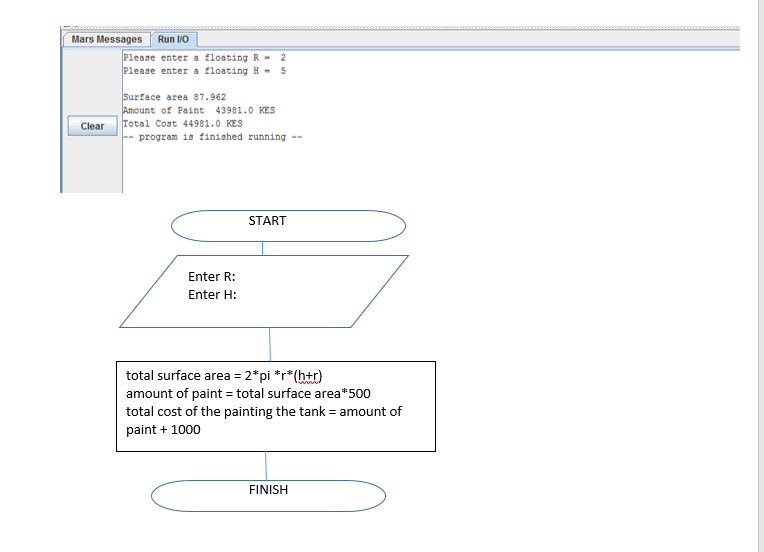Switch to the Mars Messages tab
The width and height of the screenshot is (764, 552).
[107, 39]
